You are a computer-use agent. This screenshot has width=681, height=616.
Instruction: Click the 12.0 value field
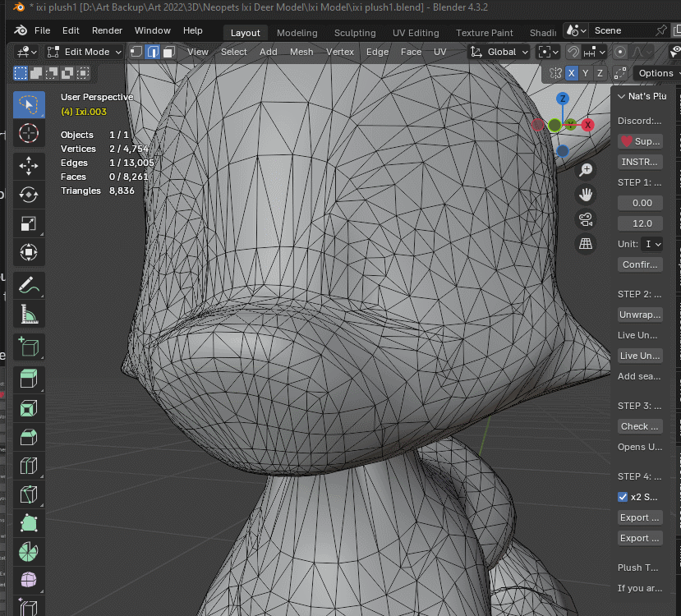tap(640, 223)
